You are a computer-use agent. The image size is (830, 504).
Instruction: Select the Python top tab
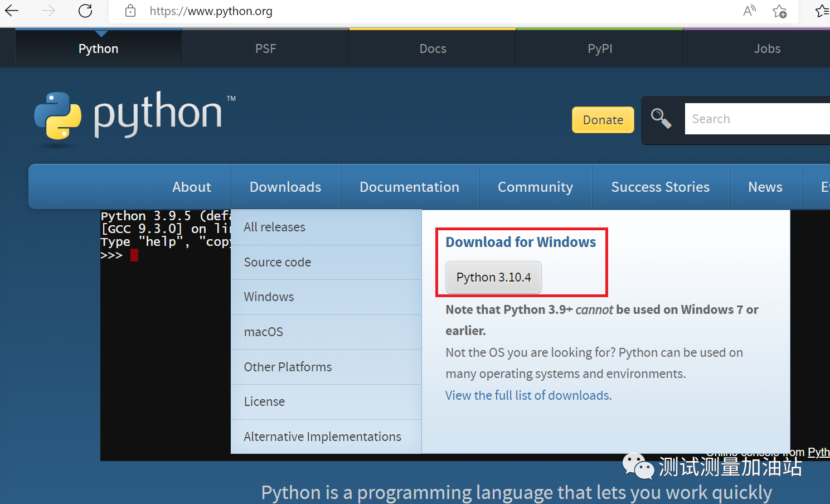[x=98, y=49]
